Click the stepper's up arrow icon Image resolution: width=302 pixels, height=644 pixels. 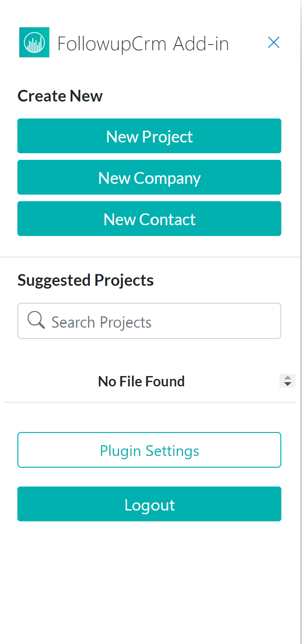click(287, 378)
